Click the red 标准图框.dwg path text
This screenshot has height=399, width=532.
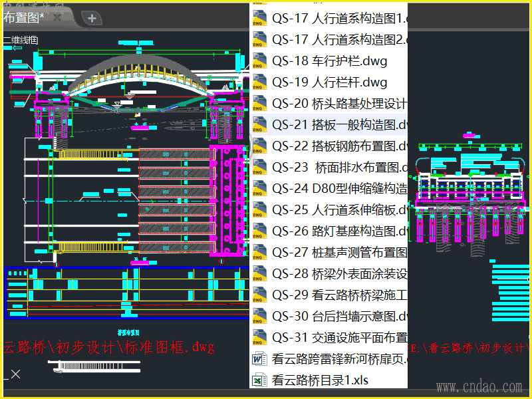(109, 347)
